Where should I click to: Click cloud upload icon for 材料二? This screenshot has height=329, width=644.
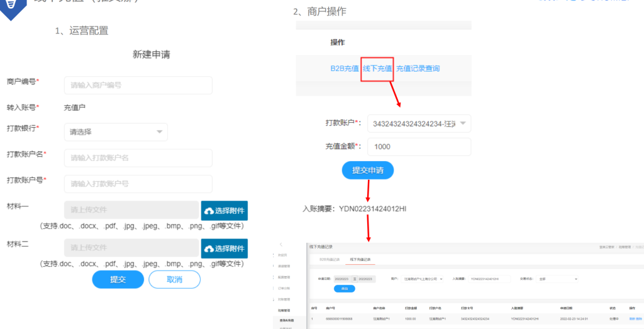tap(209, 249)
